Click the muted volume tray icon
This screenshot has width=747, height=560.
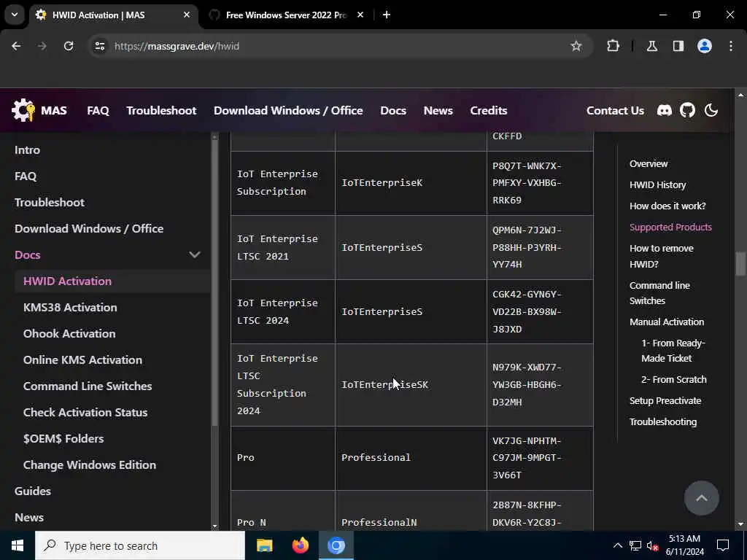pos(653,545)
